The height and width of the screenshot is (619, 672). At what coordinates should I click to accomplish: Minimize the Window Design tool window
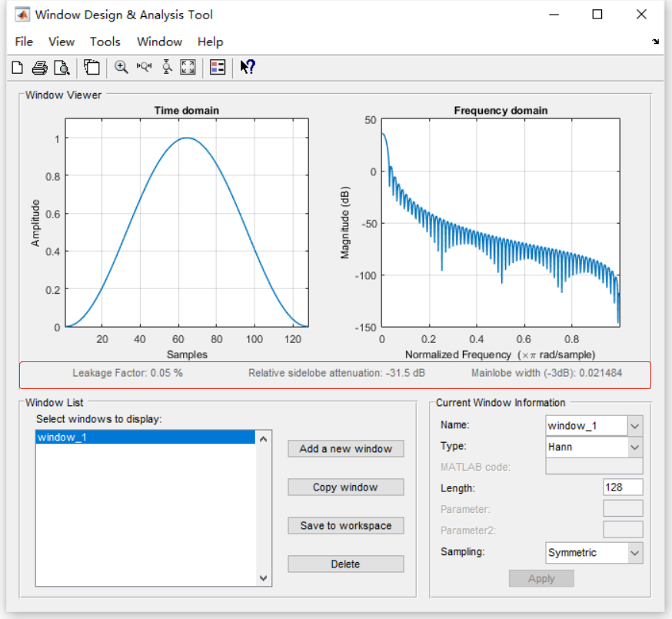pyautogui.click(x=554, y=15)
